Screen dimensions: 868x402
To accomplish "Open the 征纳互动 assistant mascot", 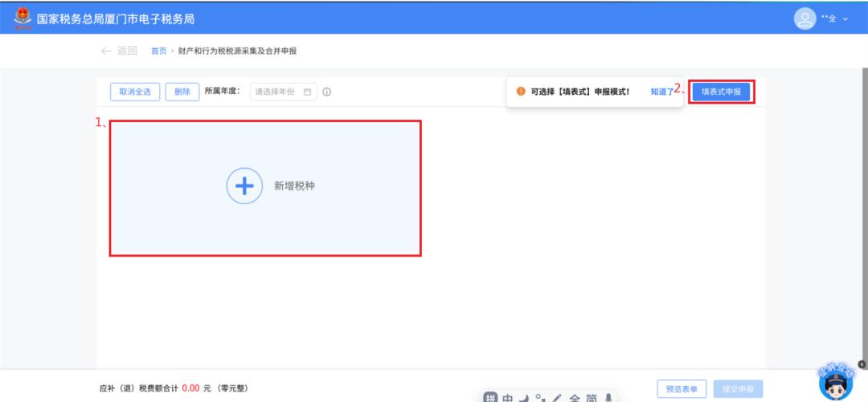I will tap(836, 383).
